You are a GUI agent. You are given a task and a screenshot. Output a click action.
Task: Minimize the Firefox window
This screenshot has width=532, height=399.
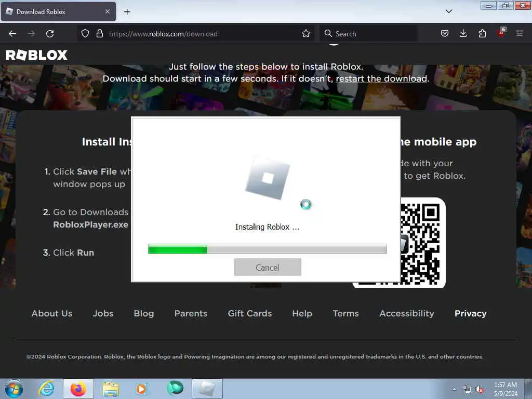488,6
